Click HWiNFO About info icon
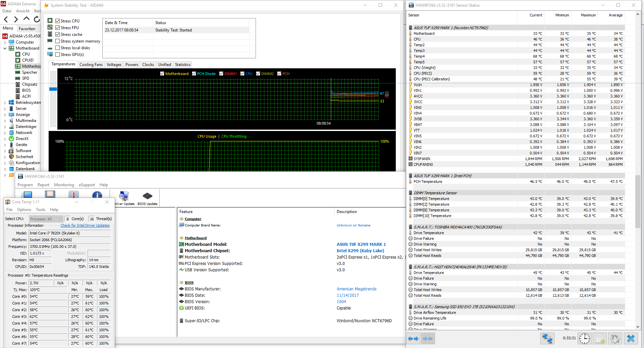This screenshot has height=348, width=644. coord(97,195)
